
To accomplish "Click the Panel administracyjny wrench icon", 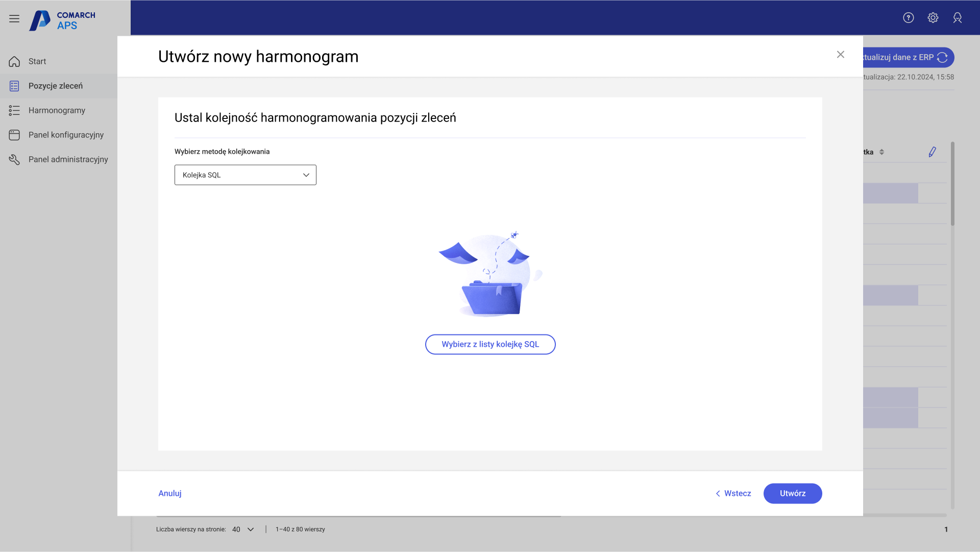I will 14,159.
